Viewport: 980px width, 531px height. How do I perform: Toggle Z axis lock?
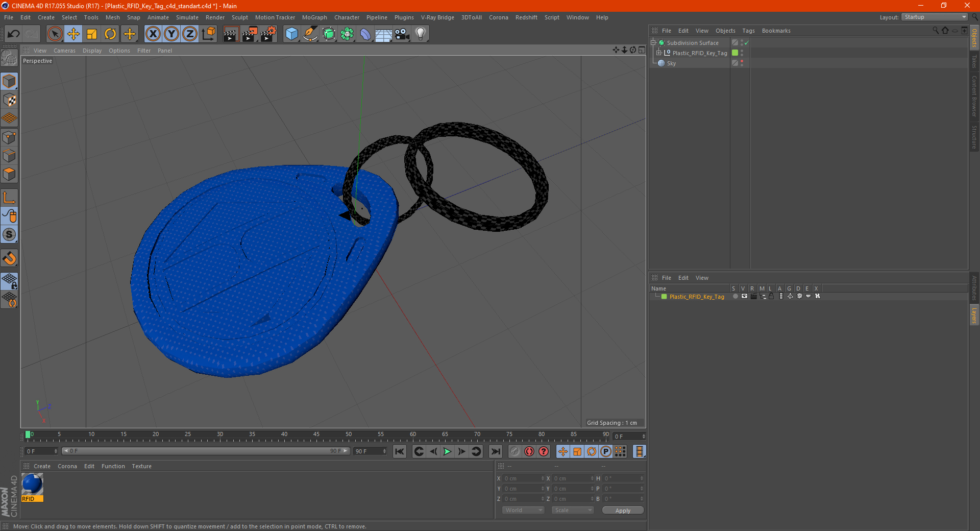tap(190, 34)
